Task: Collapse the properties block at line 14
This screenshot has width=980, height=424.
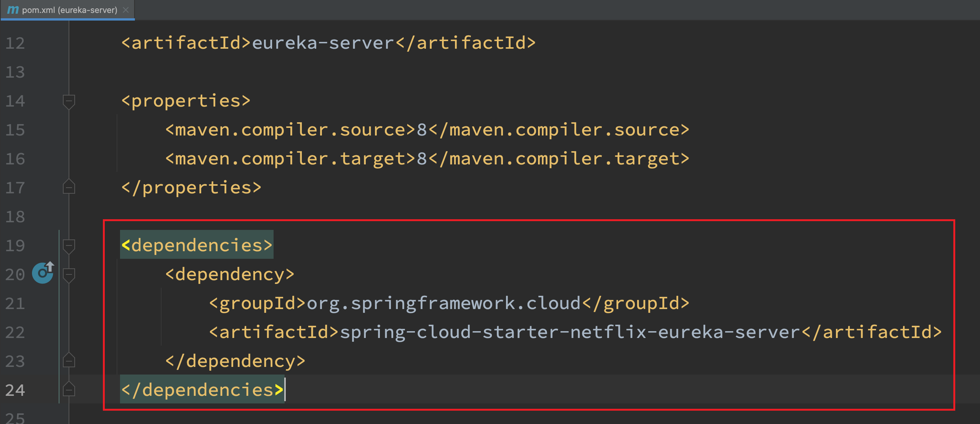Action: pos(69,102)
